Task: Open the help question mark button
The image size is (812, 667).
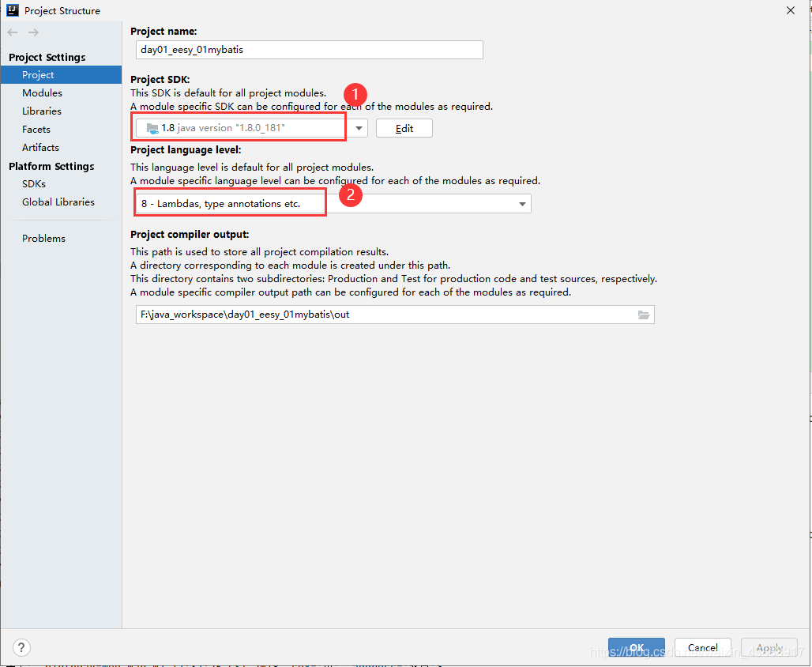Action: coord(21,647)
